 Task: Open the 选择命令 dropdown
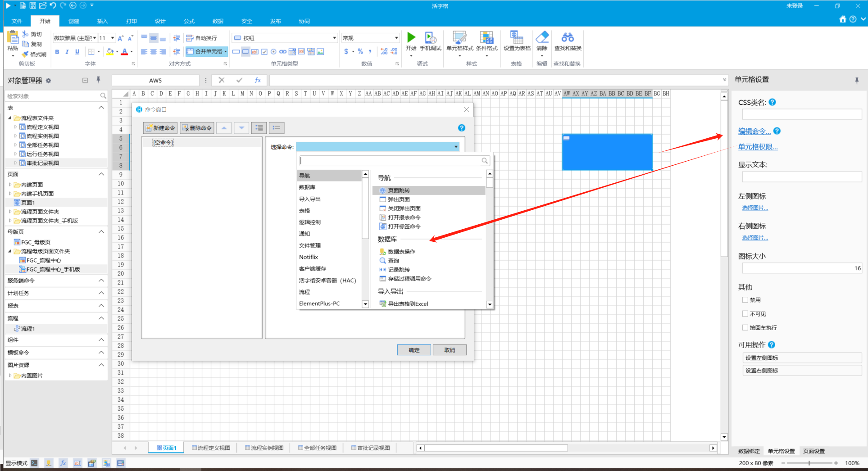pos(377,147)
